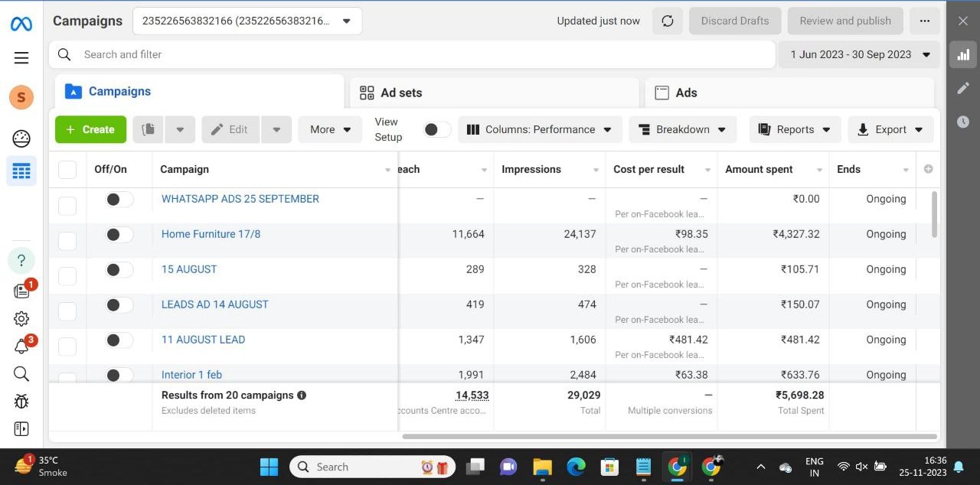Open notifications via the bell icon
Image resolution: width=980 pixels, height=485 pixels.
point(21,346)
